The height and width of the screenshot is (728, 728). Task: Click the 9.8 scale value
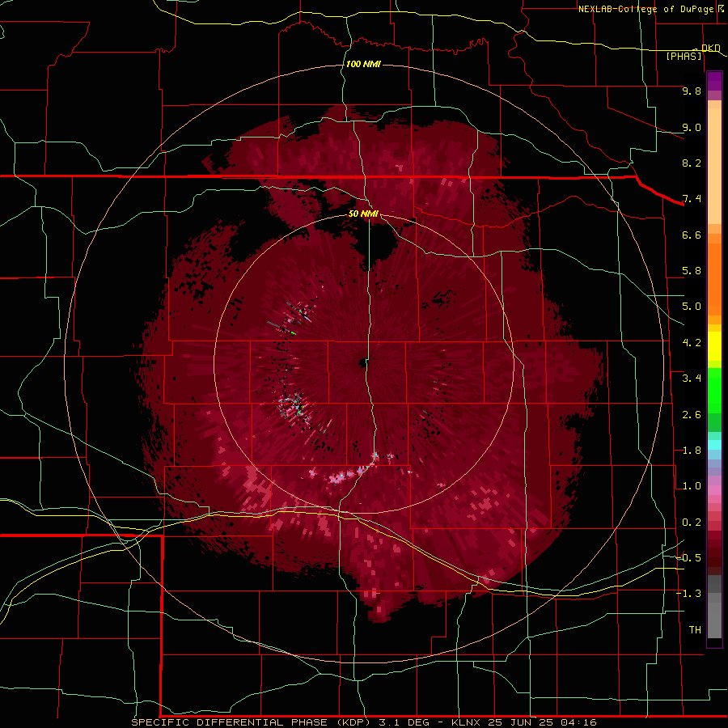pos(692,91)
